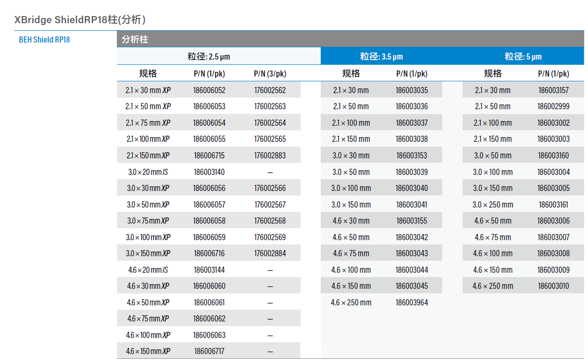Click part number 176002563

coord(270,106)
